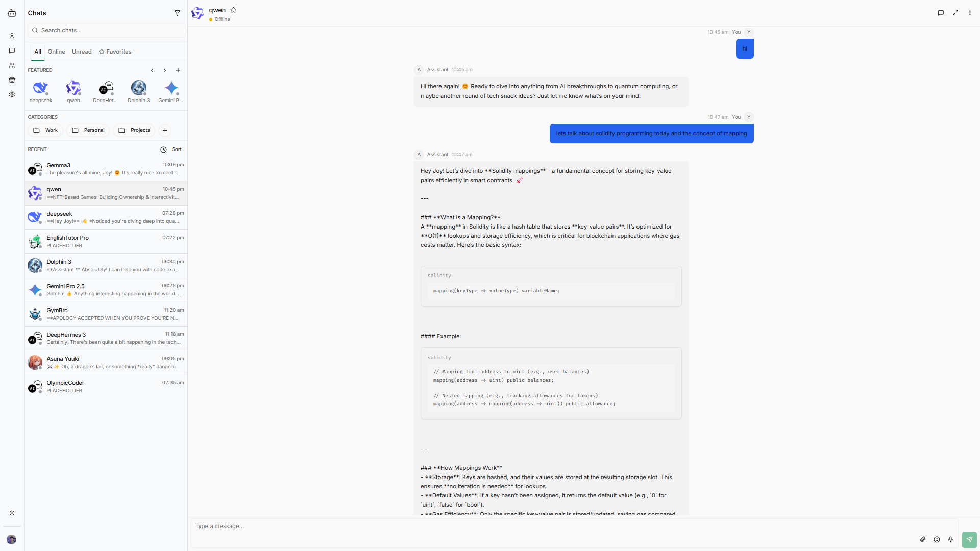980x551 pixels.
Task: Switch to the Unread tab
Action: click(x=82, y=52)
